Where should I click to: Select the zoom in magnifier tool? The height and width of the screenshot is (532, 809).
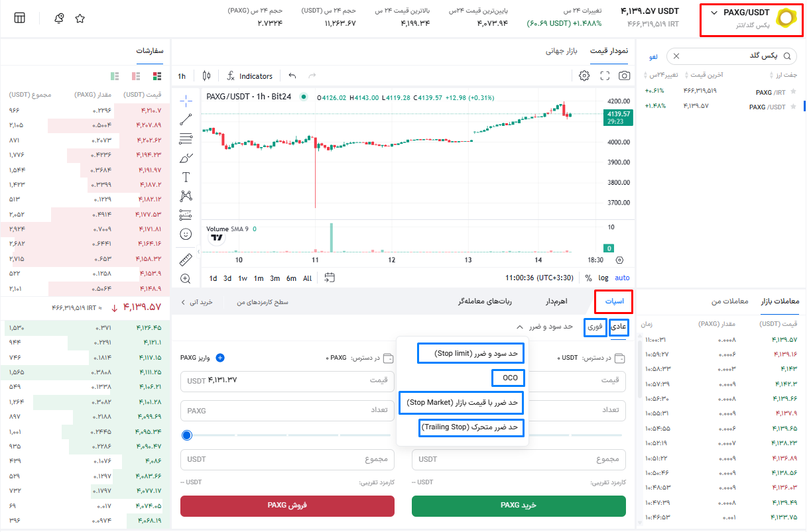pos(186,279)
